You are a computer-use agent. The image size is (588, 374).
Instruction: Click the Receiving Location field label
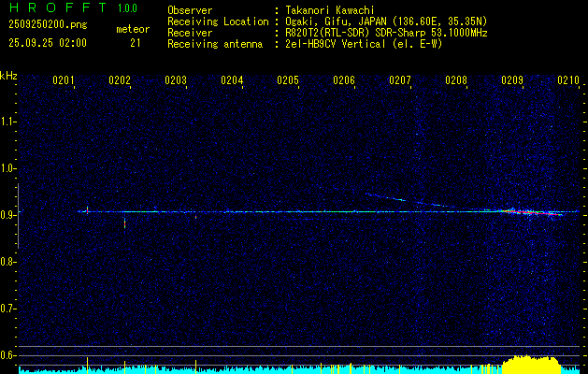point(218,22)
